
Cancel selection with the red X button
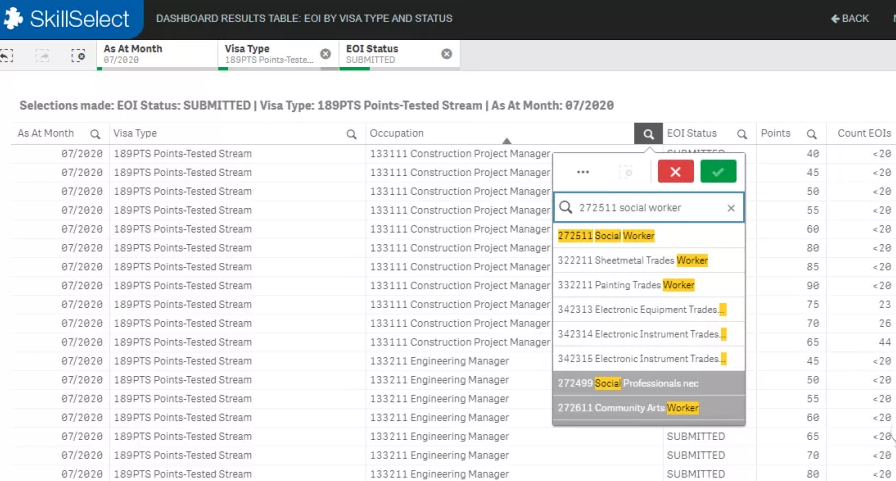(x=675, y=172)
